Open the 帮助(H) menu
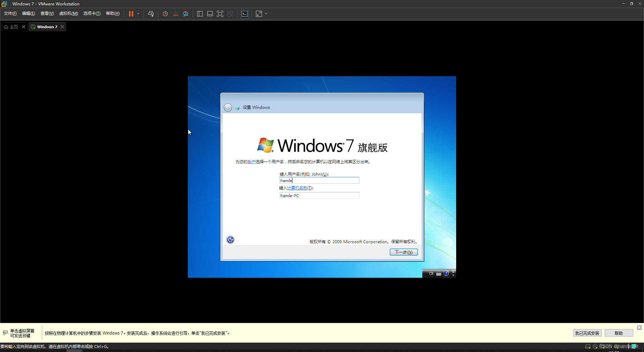The image size is (644, 352). tap(113, 13)
